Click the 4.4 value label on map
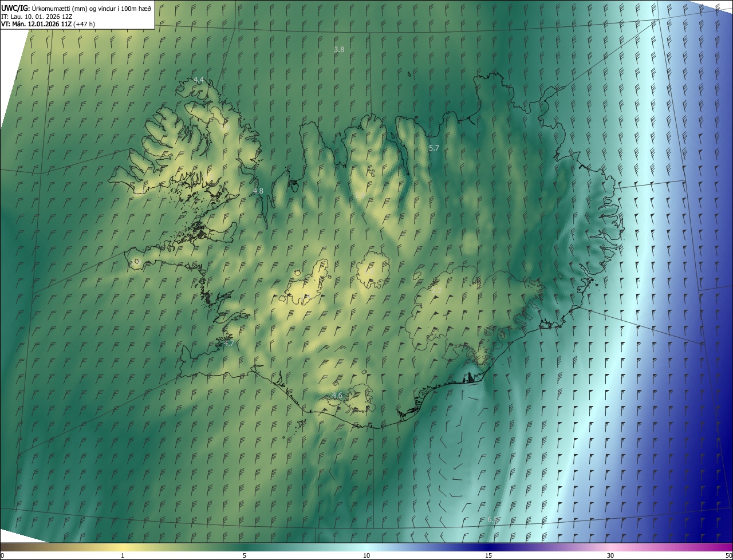733x560 pixels. 198,80
